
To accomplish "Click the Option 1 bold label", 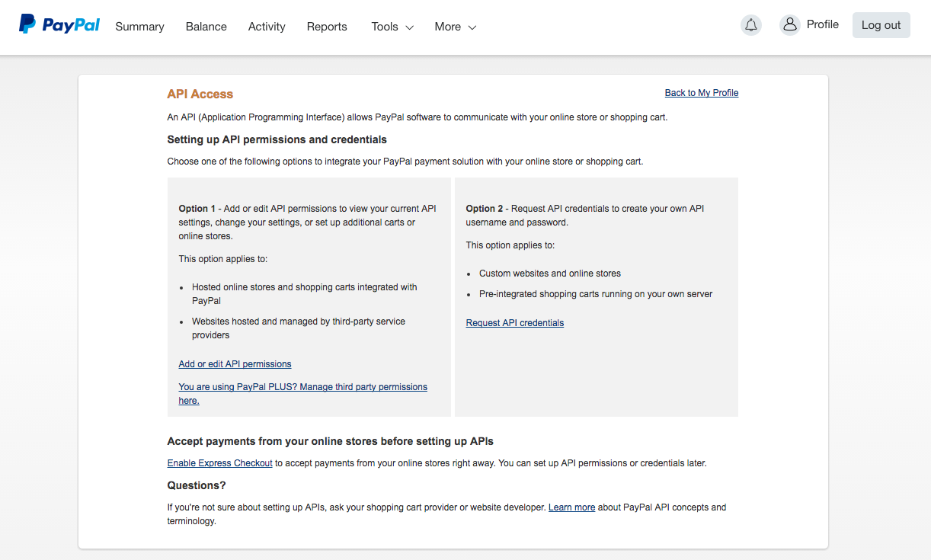I will pos(197,209).
